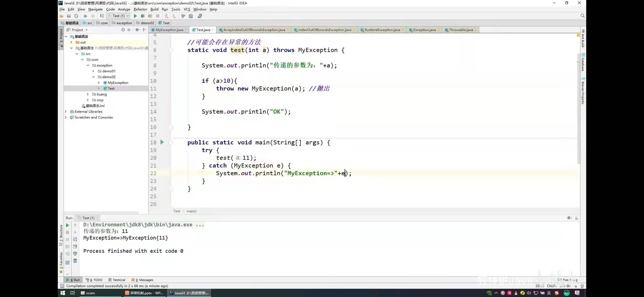Click the line 18 run gutter icon
644x297 pixels.
coord(162,142)
